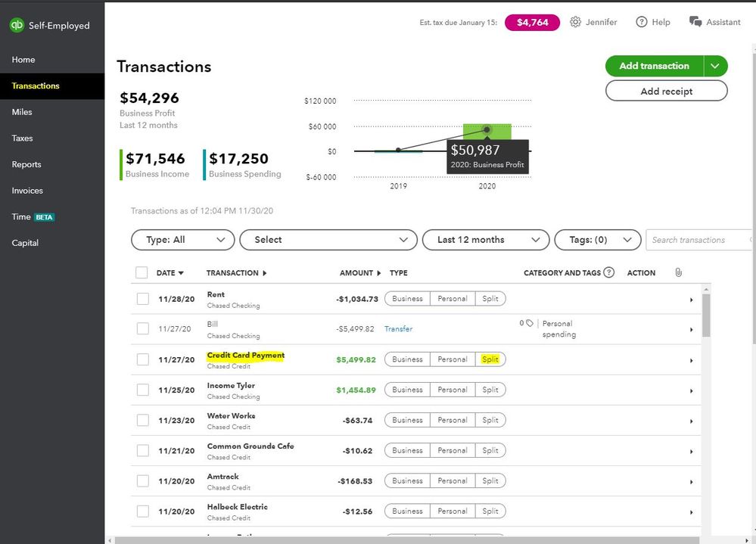Click the 2020 profit point on chart
This screenshot has width=756, height=544.
[487, 129]
